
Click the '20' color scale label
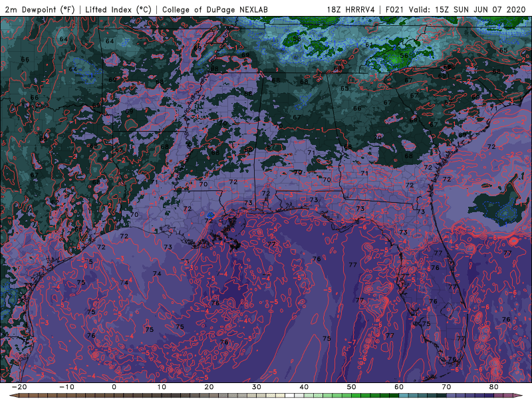tap(209, 387)
